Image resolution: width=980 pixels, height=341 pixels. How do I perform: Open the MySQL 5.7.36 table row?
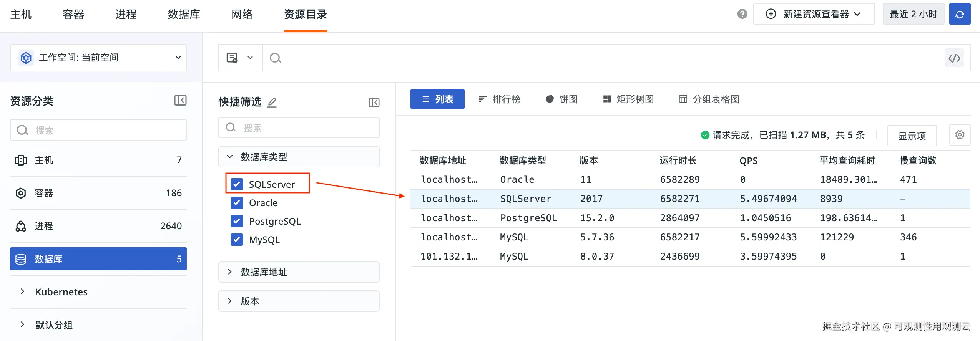690,237
